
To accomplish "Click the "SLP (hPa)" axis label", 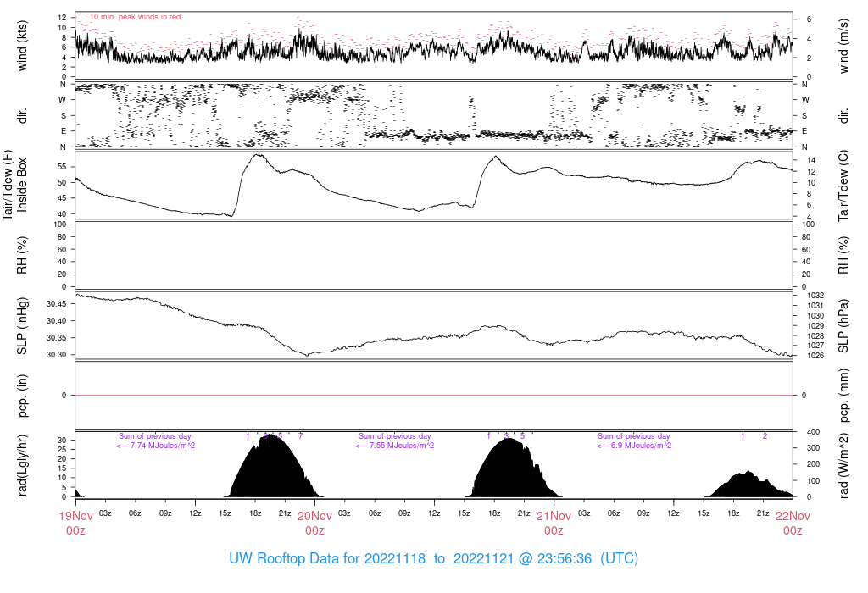I will pos(843,326).
